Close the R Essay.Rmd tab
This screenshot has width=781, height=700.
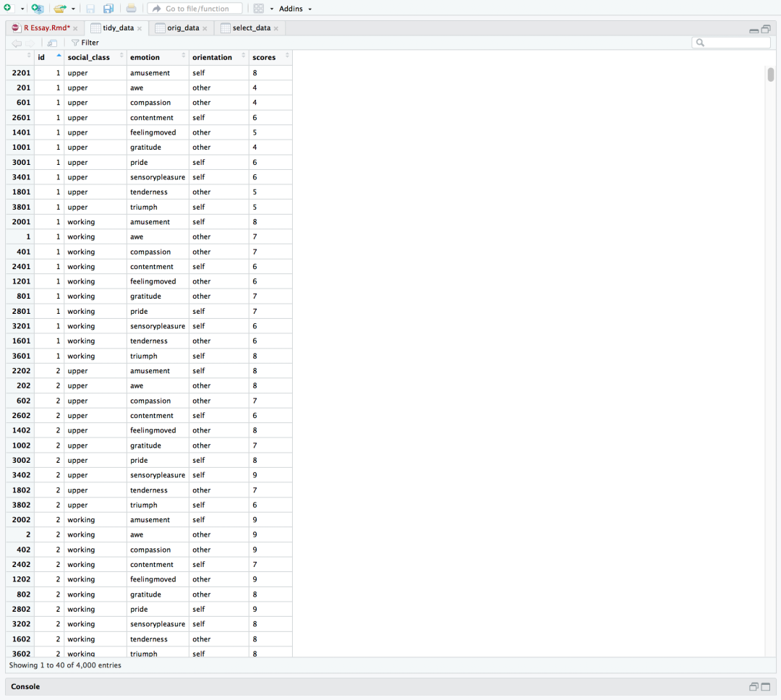point(75,28)
